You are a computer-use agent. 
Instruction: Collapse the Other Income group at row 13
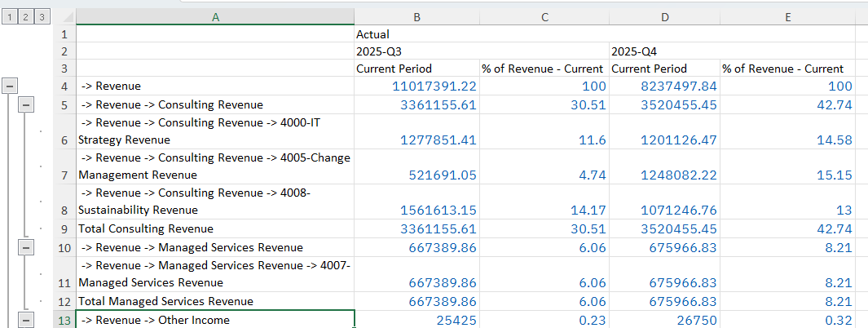point(26,320)
